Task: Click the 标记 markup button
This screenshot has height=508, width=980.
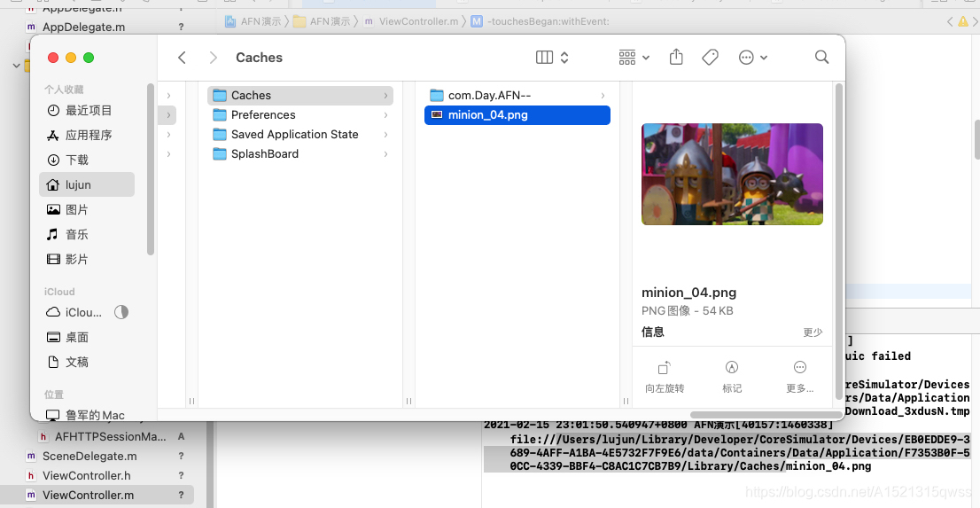Action: (732, 378)
